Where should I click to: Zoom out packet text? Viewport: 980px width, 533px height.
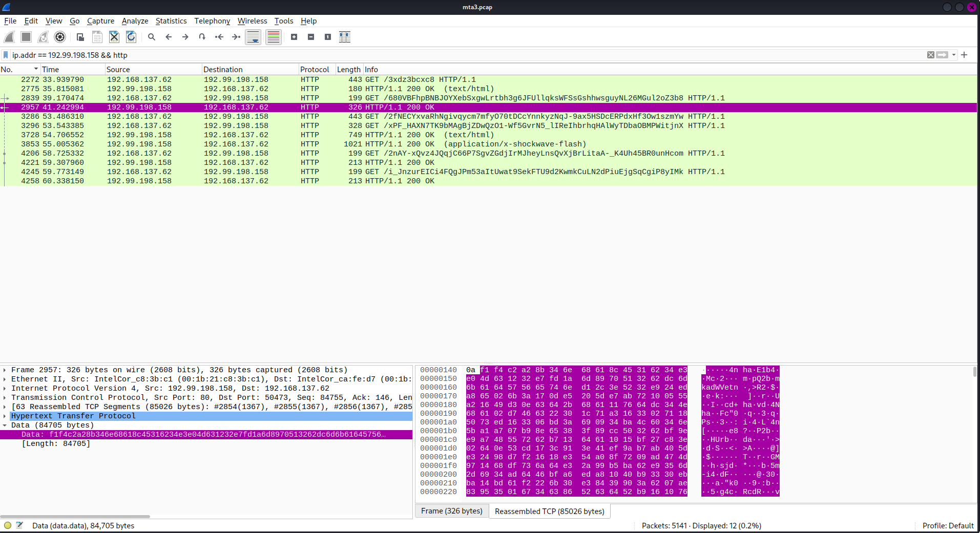[x=311, y=37]
